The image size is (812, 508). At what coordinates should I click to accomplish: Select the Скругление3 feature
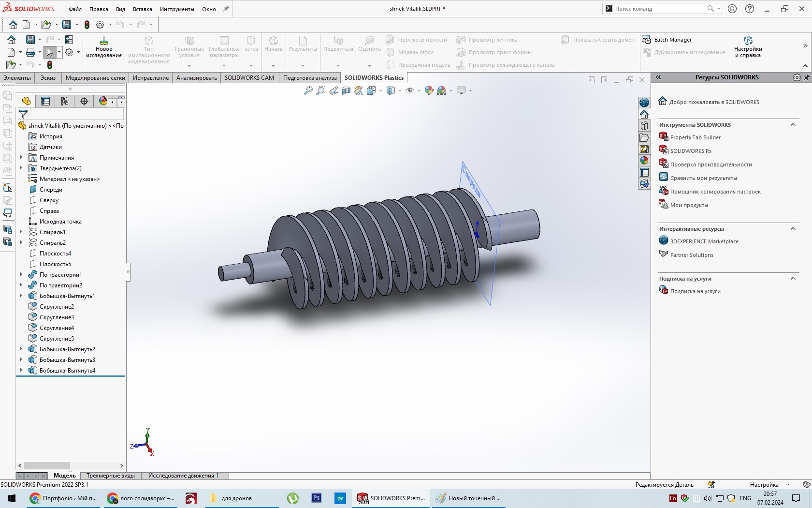click(57, 317)
